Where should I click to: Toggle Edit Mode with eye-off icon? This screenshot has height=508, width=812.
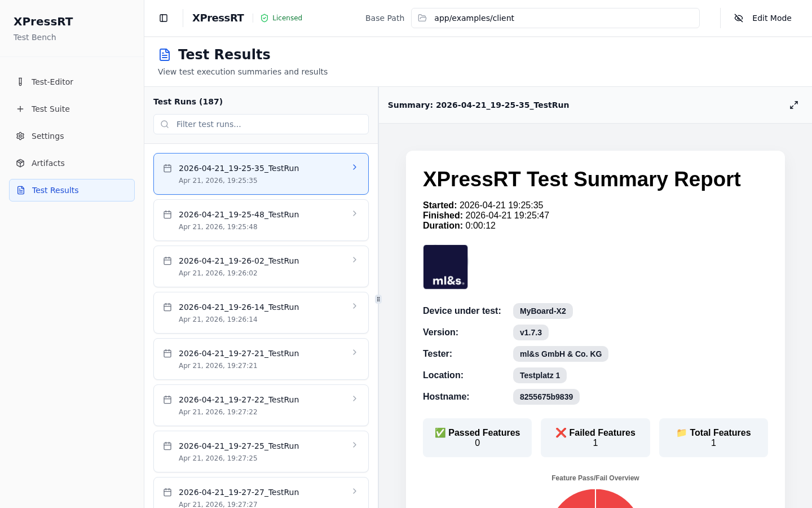(x=739, y=18)
